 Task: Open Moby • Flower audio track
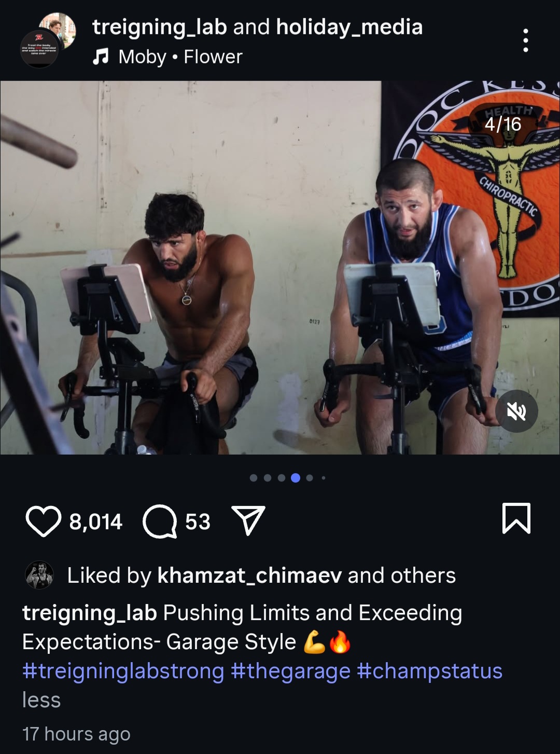(180, 57)
